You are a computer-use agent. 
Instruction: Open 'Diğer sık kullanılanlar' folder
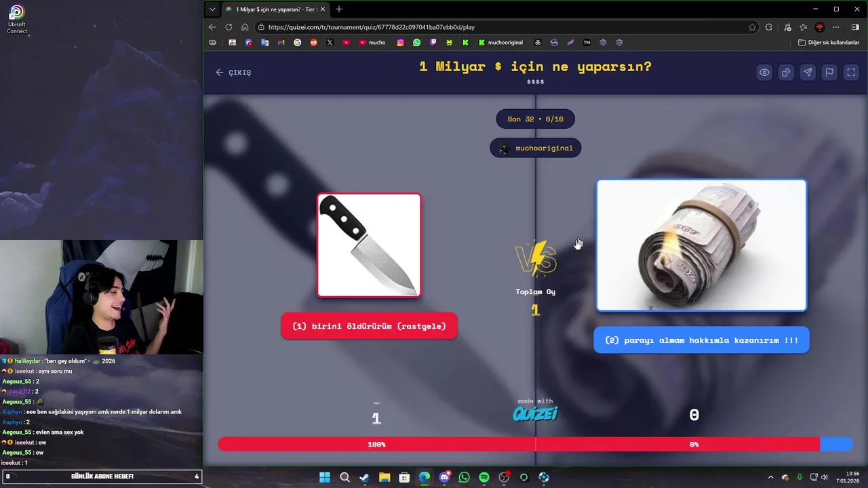point(829,42)
